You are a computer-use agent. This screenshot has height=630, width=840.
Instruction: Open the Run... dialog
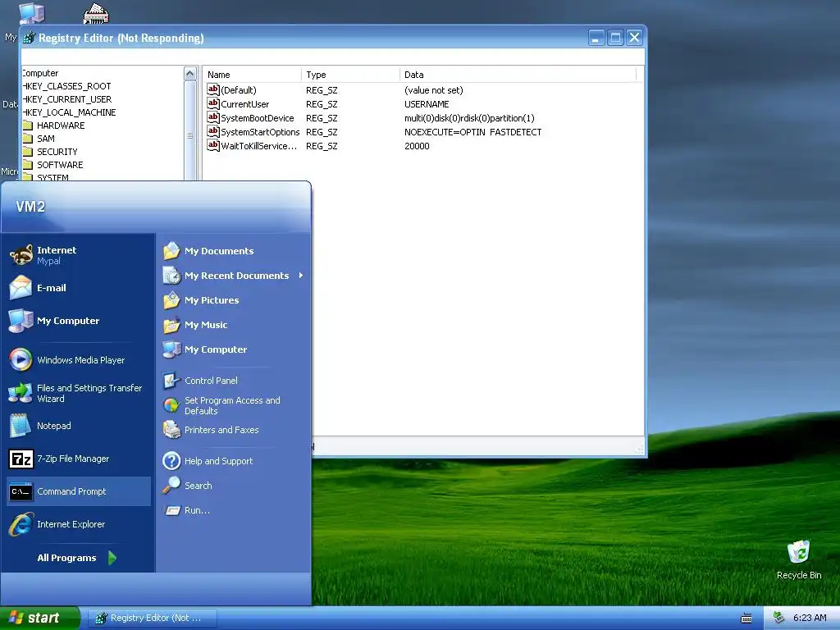pyautogui.click(x=235, y=510)
